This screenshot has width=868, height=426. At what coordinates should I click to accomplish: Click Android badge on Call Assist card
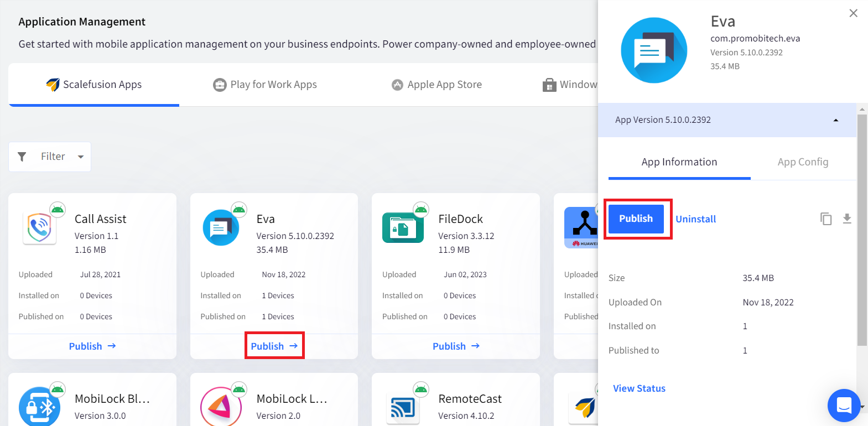point(58,209)
